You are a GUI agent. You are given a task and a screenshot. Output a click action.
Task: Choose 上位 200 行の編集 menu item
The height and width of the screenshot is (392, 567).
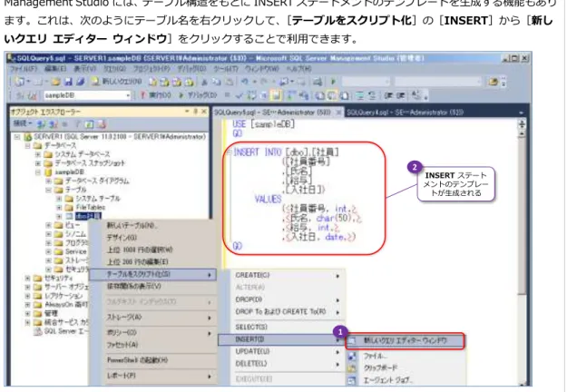tap(152, 262)
